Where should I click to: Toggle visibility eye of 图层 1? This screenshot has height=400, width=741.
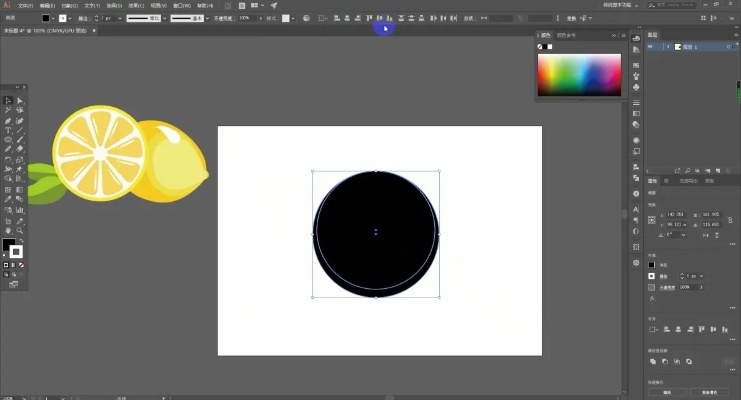[650, 47]
